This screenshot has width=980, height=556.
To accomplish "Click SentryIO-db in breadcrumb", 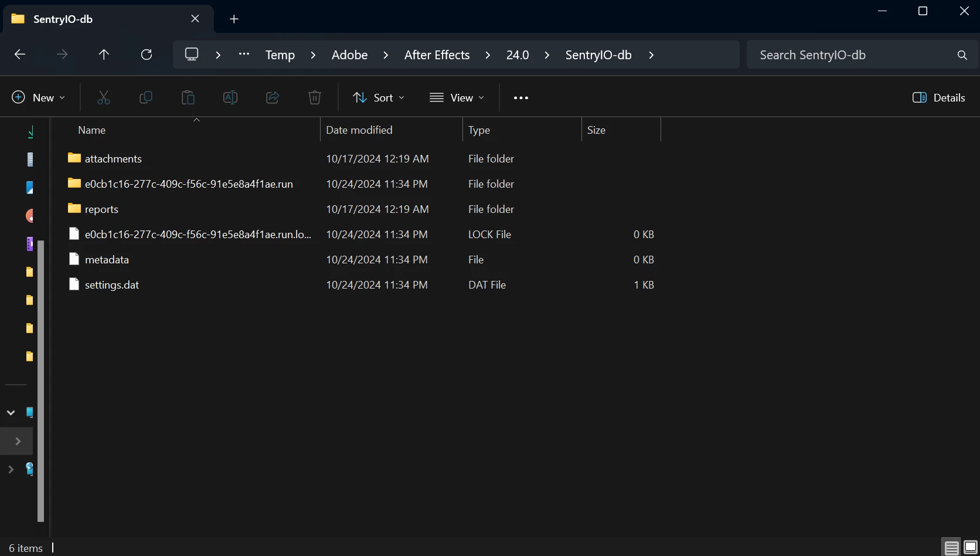I will tap(598, 55).
